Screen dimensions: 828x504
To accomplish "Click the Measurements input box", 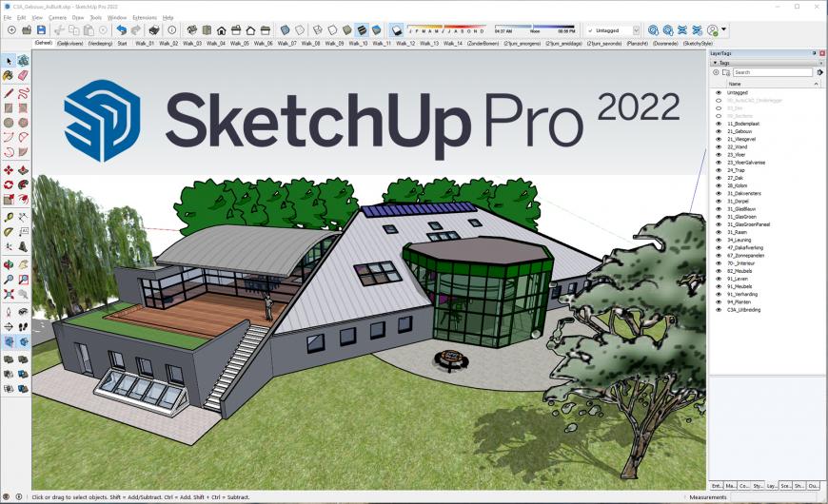I will [x=775, y=497].
